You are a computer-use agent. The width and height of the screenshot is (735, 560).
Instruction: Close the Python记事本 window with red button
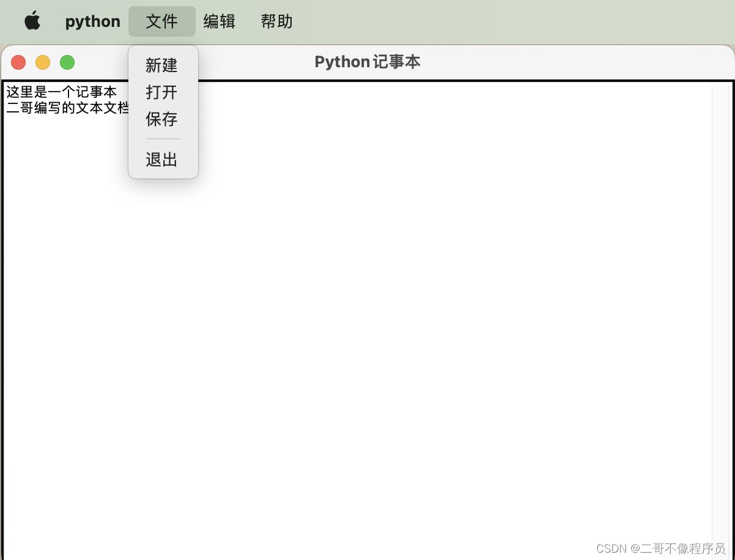click(18, 62)
